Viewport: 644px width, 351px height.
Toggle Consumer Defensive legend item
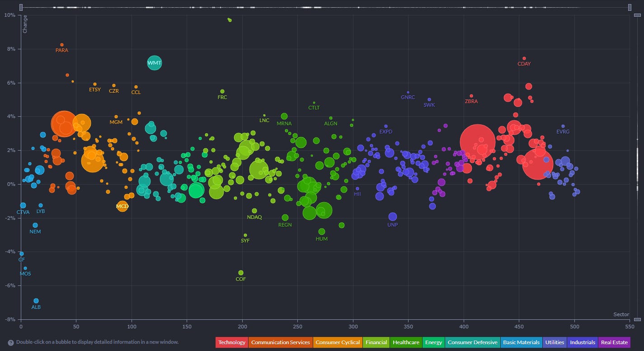click(472, 342)
